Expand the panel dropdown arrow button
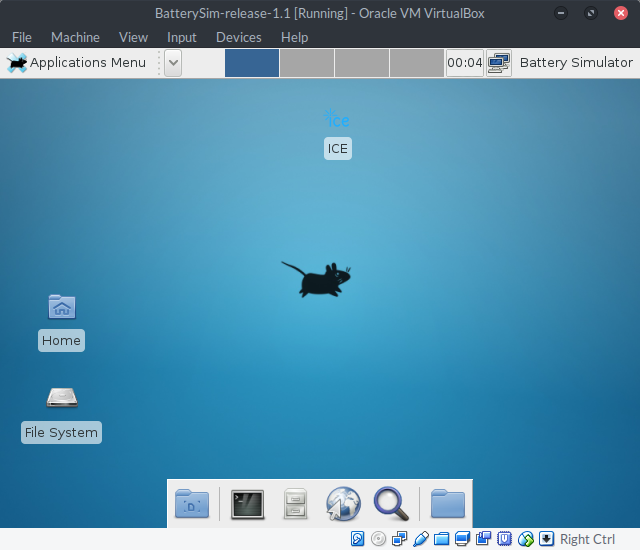 pyautogui.click(x=173, y=63)
